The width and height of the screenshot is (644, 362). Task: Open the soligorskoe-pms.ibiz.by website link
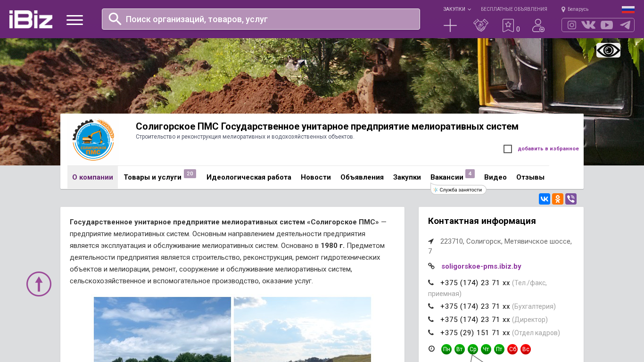[x=481, y=266]
